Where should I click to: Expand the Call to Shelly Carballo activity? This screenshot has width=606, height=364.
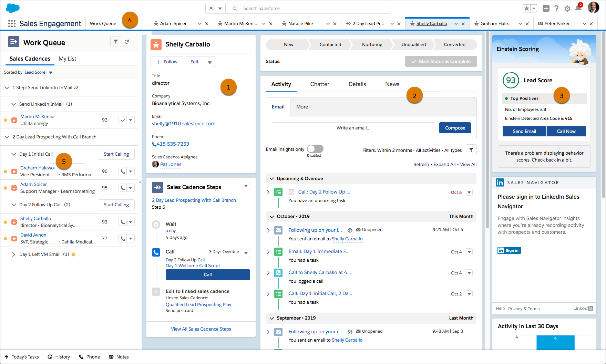coord(268,273)
